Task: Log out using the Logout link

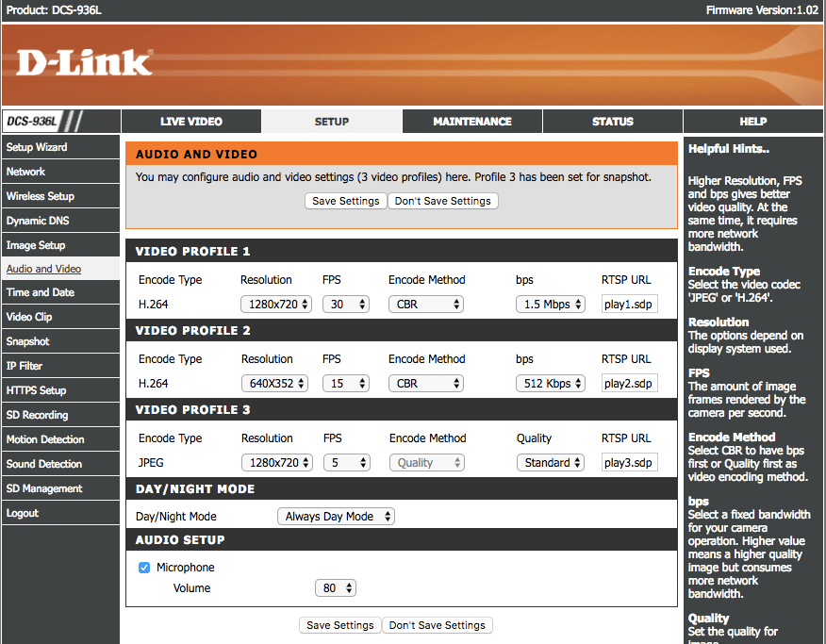Action: tap(23, 513)
